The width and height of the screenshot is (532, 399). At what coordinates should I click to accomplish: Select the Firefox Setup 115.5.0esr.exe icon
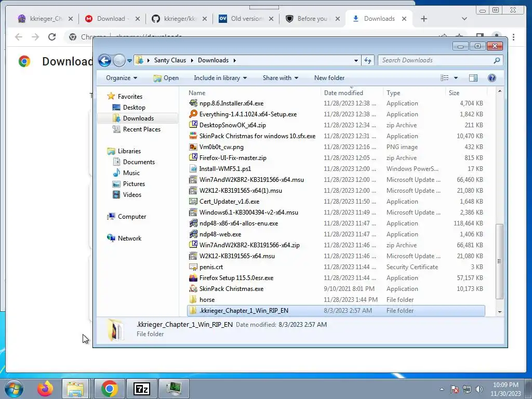pos(193,278)
